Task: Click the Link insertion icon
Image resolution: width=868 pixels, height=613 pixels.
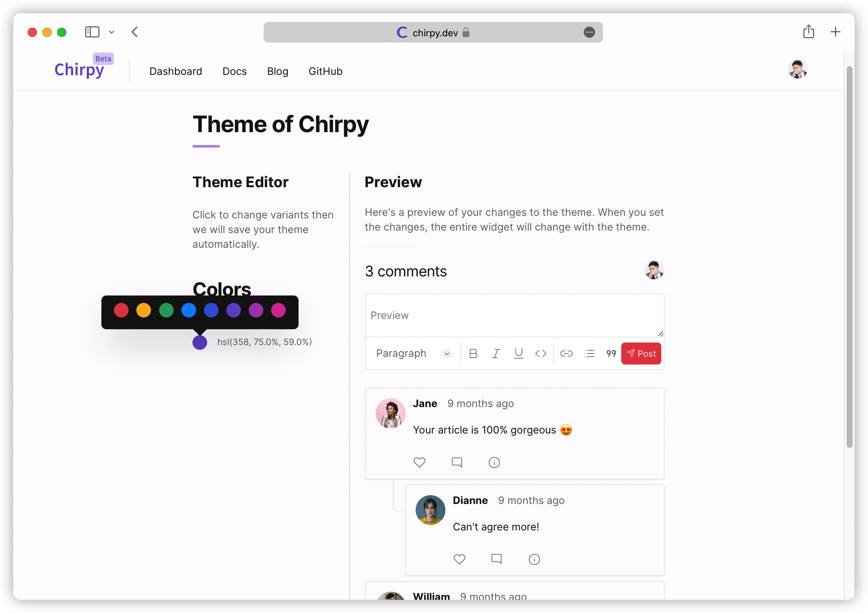Action: coord(566,353)
